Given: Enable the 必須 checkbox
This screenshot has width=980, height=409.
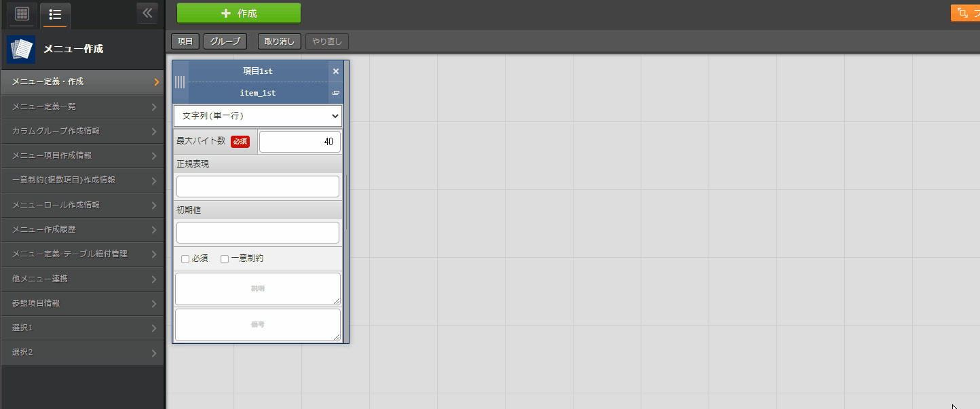Looking at the screenshot, I should tap(185, 259).
